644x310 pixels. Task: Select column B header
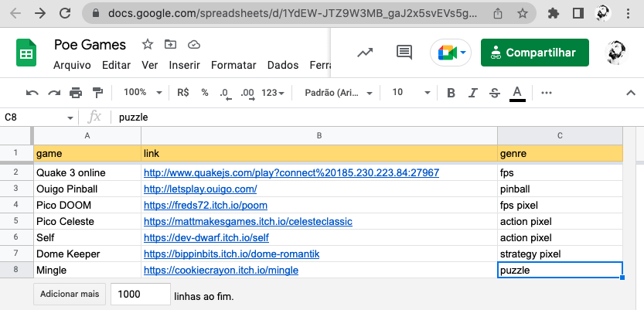pyautogui.click(x=319, y=136)
